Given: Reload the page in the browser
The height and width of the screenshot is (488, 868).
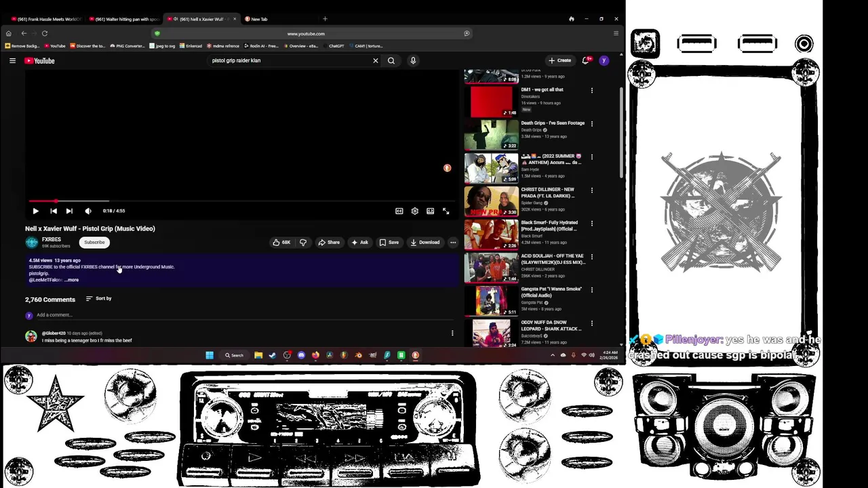Looking at the screenshot, I should 45,33.
